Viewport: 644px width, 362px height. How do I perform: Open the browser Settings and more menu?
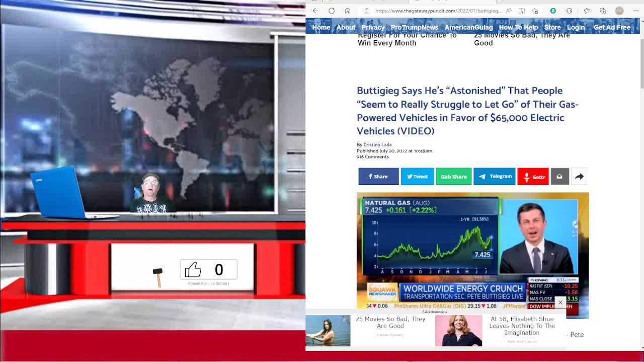coord(635,11)
